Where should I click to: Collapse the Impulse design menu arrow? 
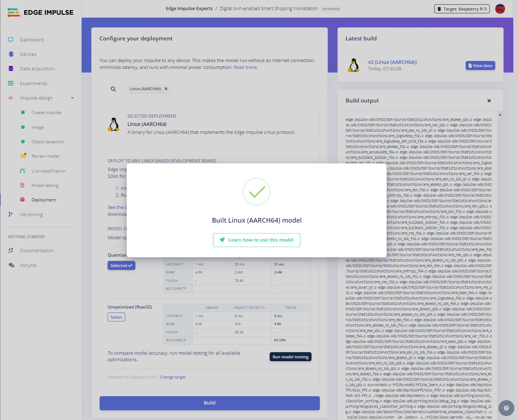(72, 98)
